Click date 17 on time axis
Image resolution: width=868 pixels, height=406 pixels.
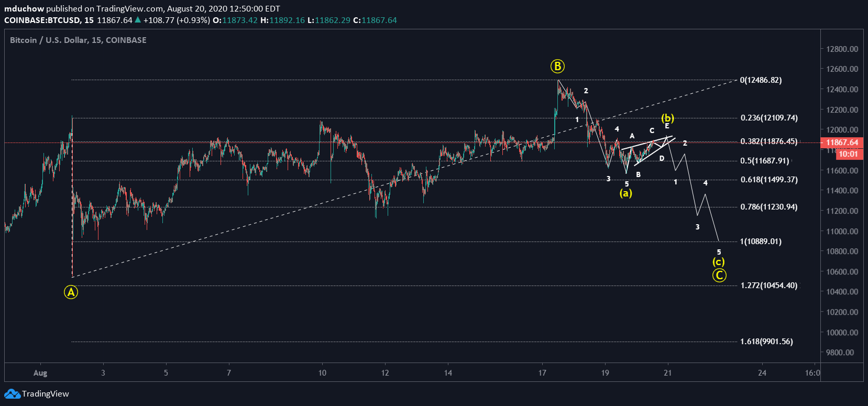click(x=542, y=373)
